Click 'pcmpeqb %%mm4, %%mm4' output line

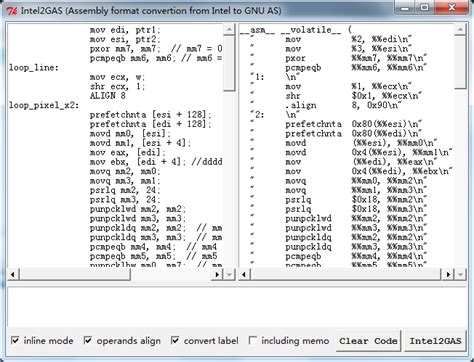click(x=356, y=256)
